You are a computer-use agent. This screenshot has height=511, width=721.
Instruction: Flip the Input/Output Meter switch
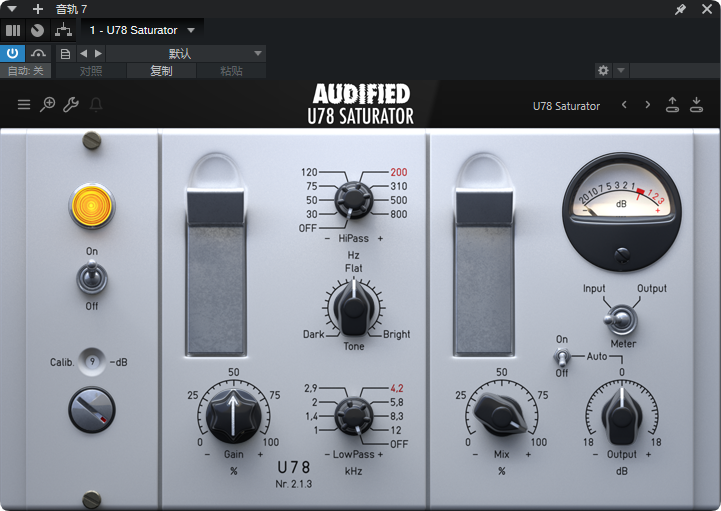coord(621,320)
